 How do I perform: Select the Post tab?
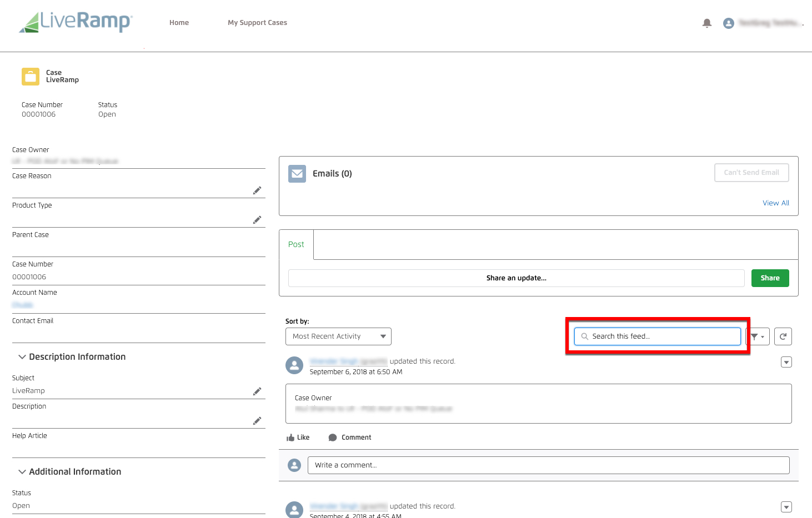tap(296, 244)
